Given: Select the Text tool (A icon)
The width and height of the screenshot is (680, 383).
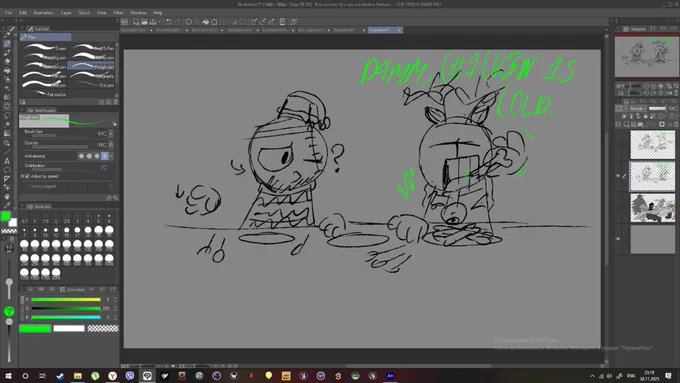Looking at the screenshot, I should pos(7,161).
